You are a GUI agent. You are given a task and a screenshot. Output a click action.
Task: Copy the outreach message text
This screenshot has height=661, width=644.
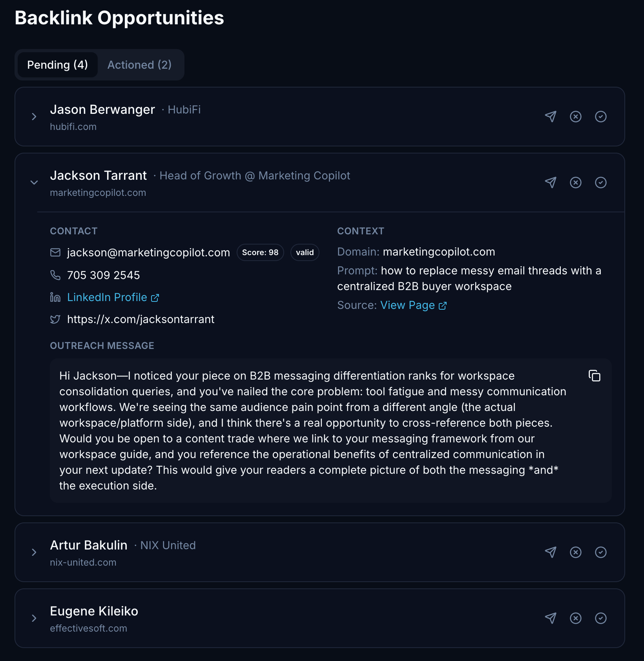coord(595,376)
